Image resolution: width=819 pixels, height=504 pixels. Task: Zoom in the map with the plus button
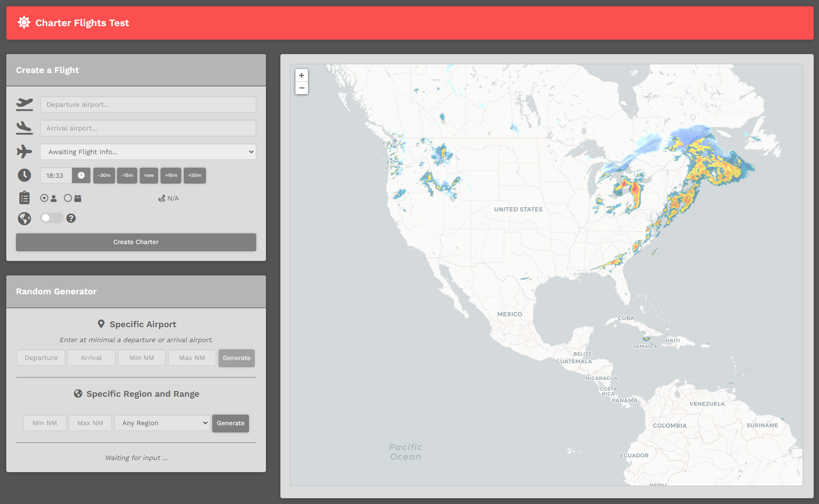[x=302, y=75]
